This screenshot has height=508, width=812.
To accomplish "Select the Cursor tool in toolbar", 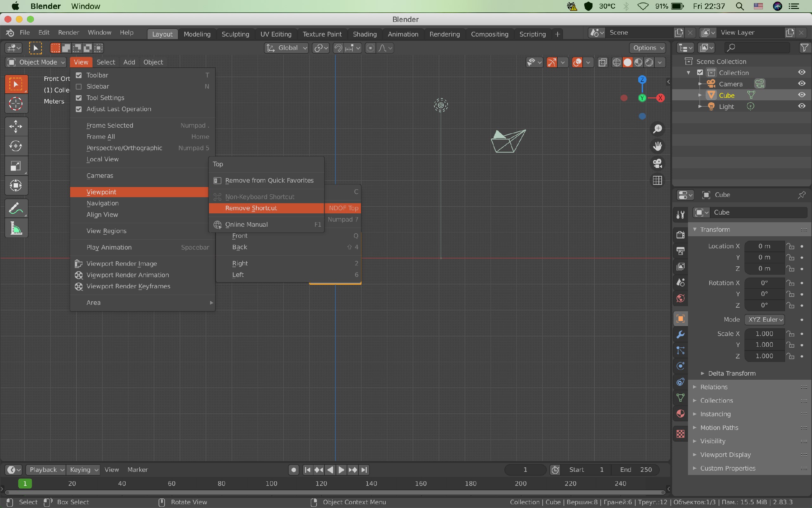I will click(x=16, y=104).
